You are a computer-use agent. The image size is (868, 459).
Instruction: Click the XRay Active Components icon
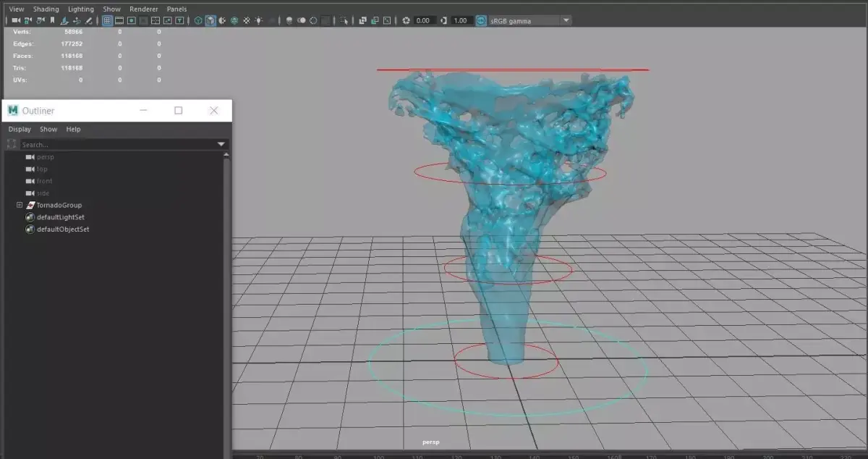point(375,20)
